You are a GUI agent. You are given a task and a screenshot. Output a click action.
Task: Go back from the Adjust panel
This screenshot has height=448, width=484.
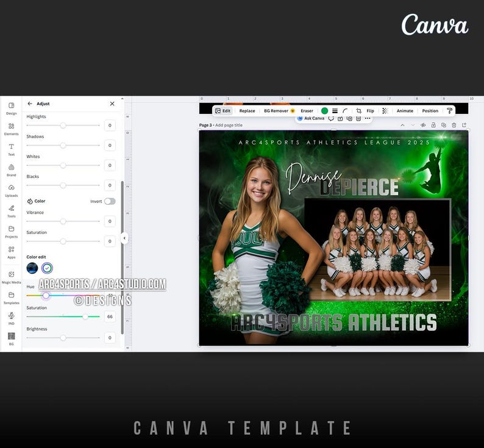coord(30,104)
